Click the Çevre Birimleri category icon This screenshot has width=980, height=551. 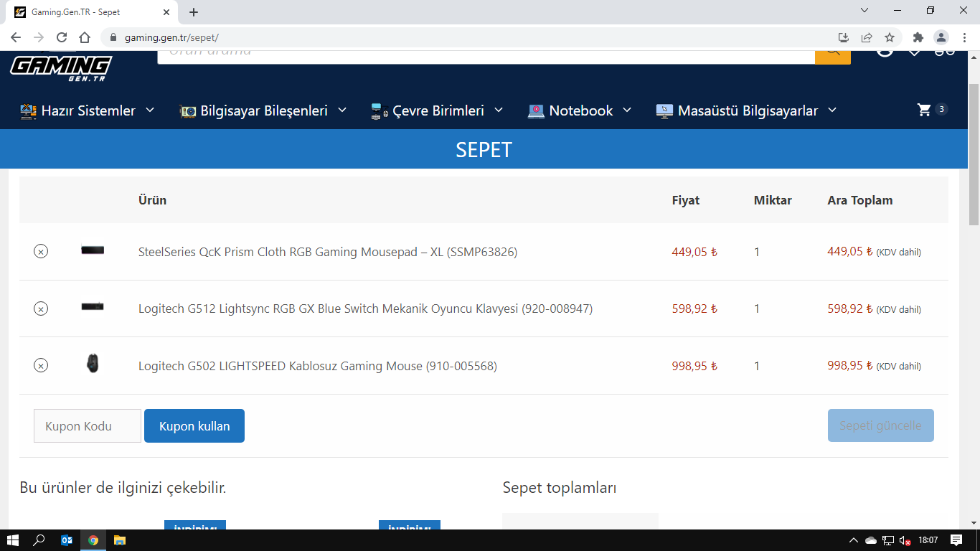point(380,110)
